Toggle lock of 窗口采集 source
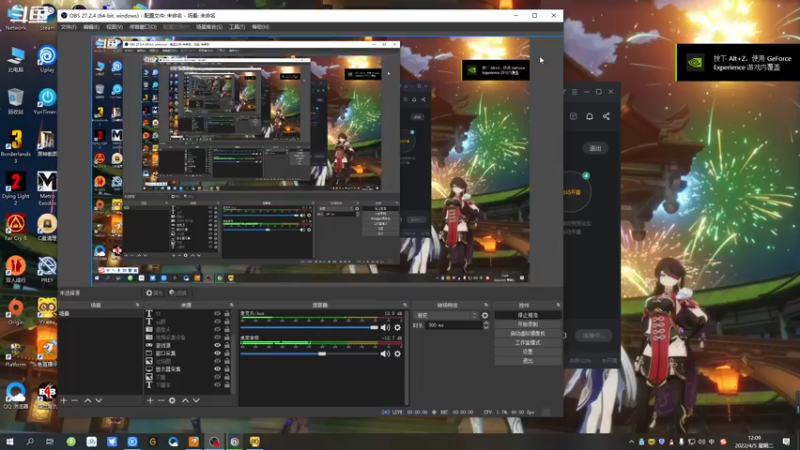 [x=227, y=353]
